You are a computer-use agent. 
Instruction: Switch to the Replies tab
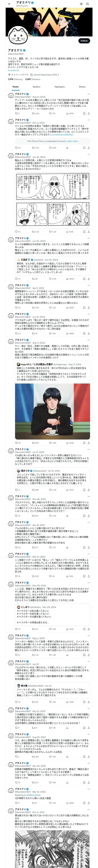click(36, 87)
